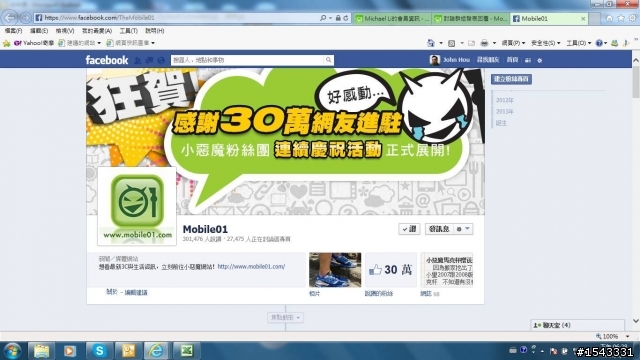
Task: Click the command bar feeds icon
Action: [451, 43]
